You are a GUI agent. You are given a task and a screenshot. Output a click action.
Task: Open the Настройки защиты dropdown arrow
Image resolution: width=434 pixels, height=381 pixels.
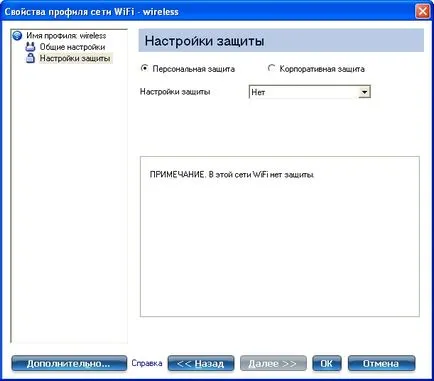[x=364, y=92]
